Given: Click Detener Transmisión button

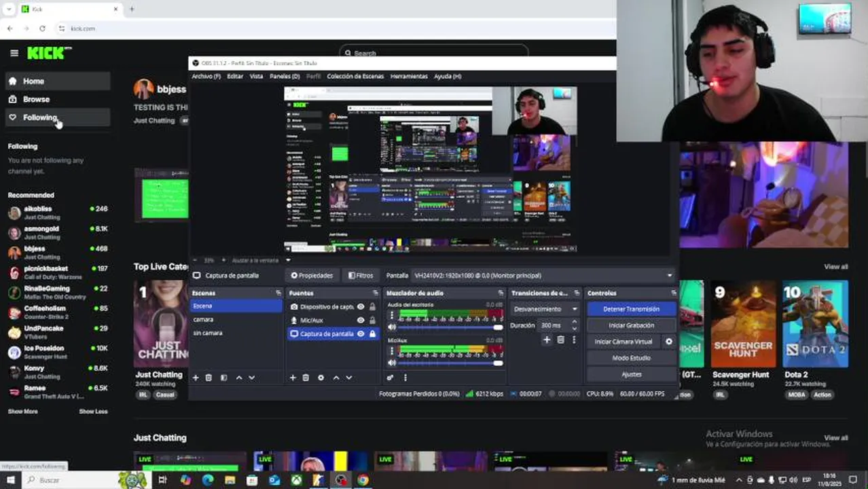Looking at the screenshot, I should [x=631, y=309].
